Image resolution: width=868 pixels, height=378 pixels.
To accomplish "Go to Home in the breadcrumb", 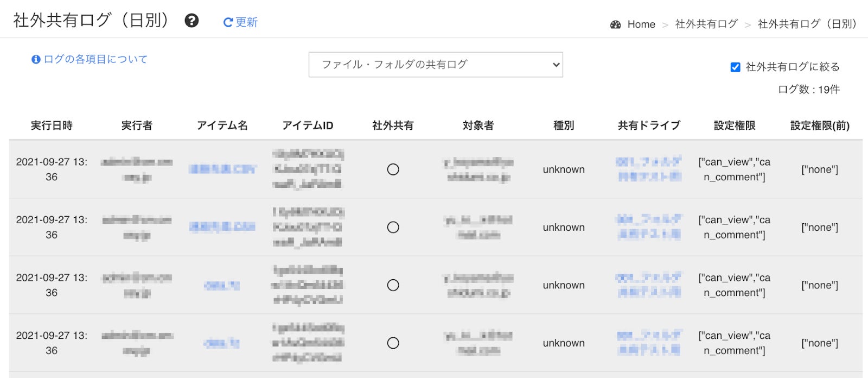I will 641,24.
